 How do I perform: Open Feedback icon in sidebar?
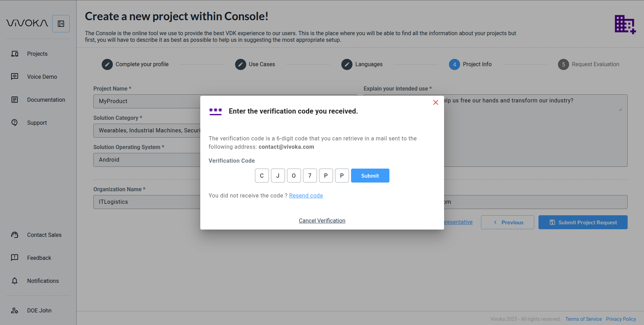click(15, 258)
